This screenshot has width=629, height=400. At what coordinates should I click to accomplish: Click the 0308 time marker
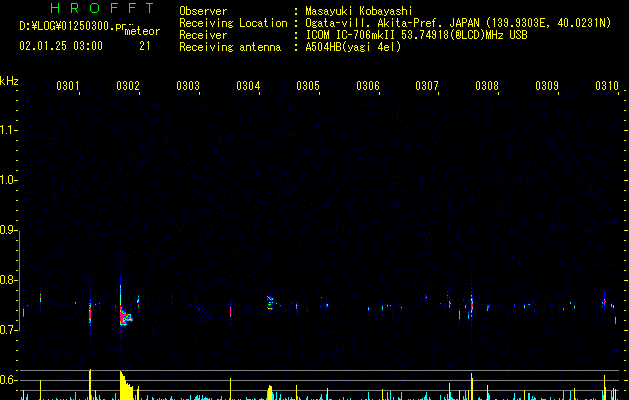point(487,85)
